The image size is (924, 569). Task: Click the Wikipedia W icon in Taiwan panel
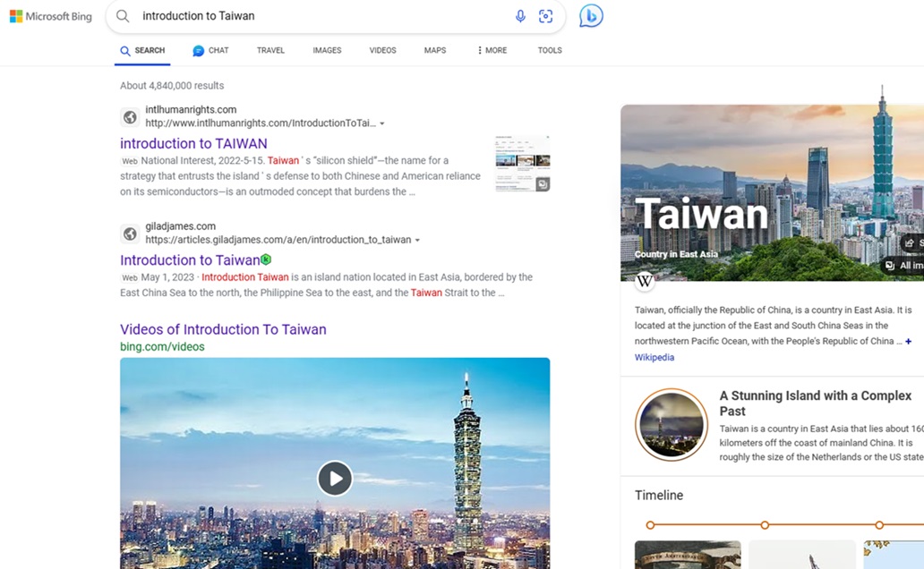pos(645,282)
